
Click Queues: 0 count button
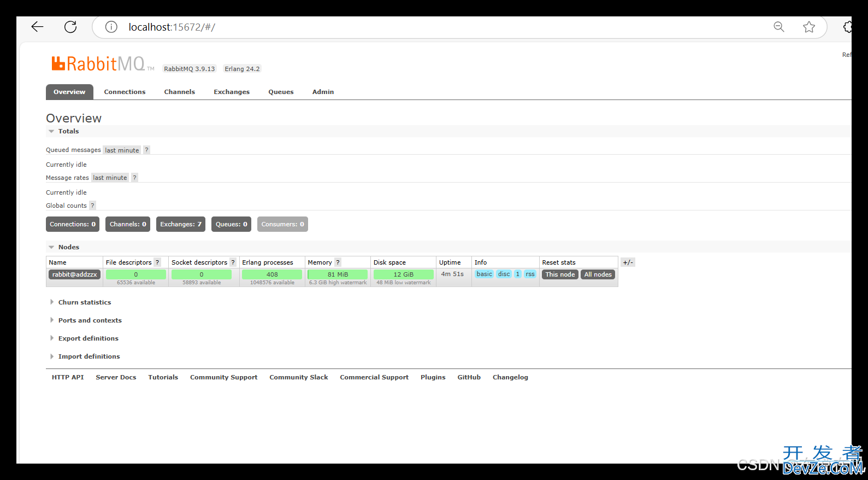231,224
